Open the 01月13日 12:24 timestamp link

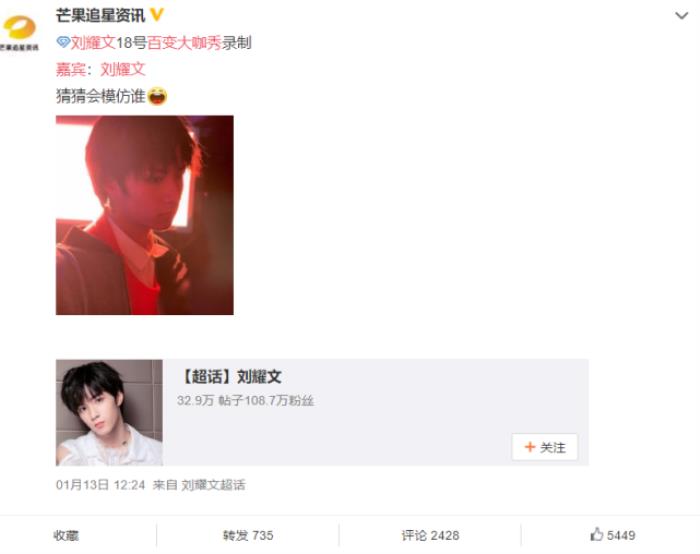[100, 485]
